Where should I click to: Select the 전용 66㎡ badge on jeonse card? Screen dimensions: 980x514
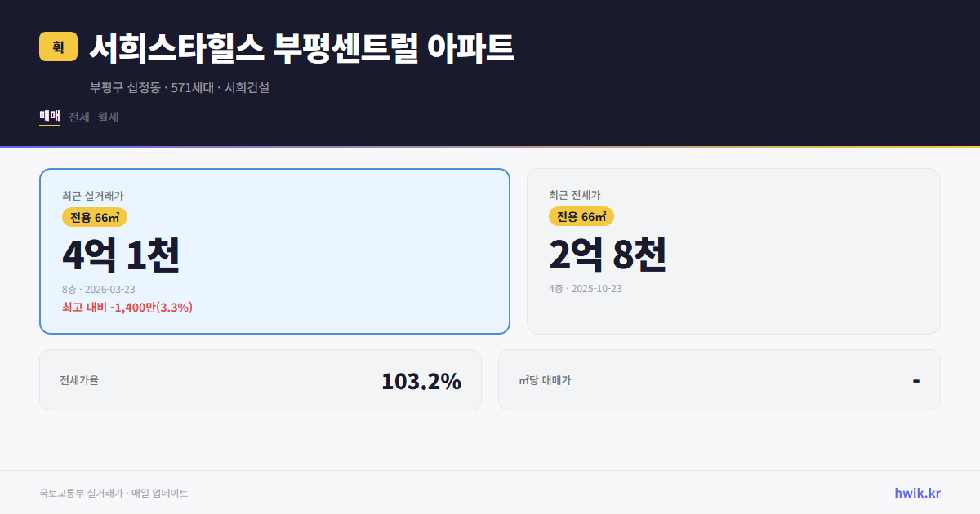[581, 216]
